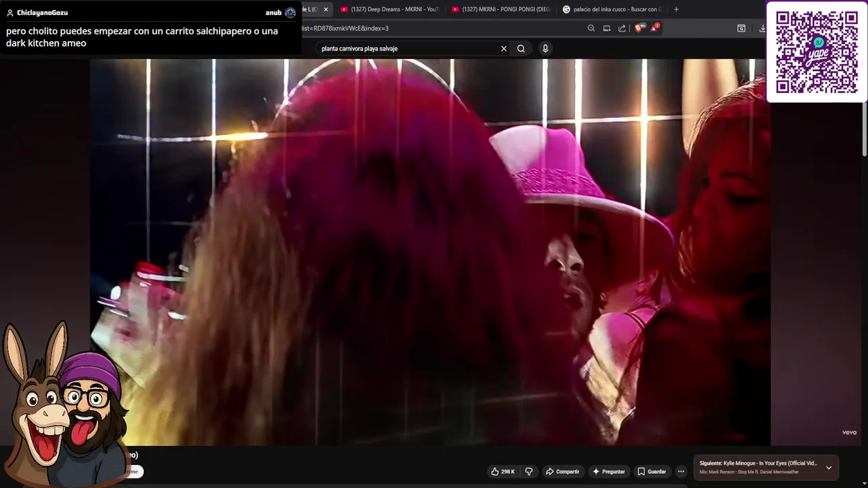Click the sidebar search panel icon
The width and height of the screenshot is (868, 488).
pyautogui.click(x=741, y=28)
